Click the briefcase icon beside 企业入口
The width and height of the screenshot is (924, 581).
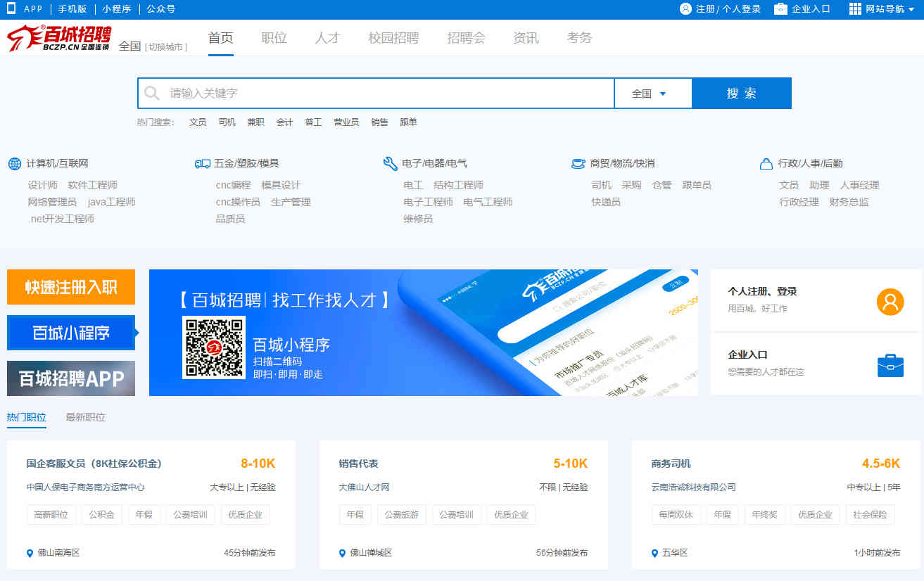pyautogui.click(x=890, y=365)
